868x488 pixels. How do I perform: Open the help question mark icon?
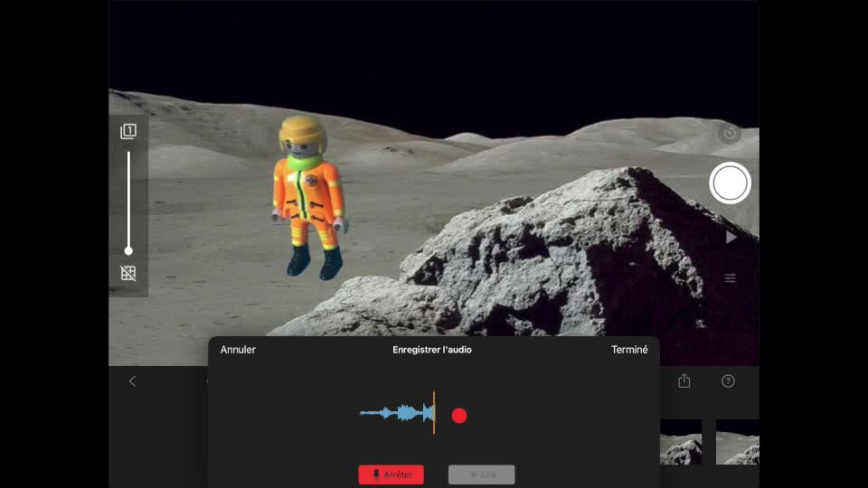[728, 381]
